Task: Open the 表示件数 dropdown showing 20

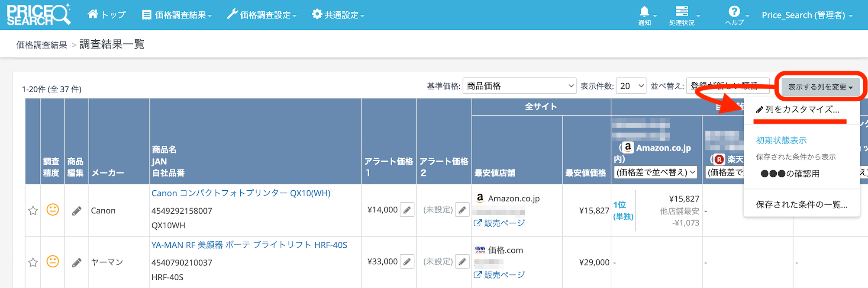Action: point(631,86)
